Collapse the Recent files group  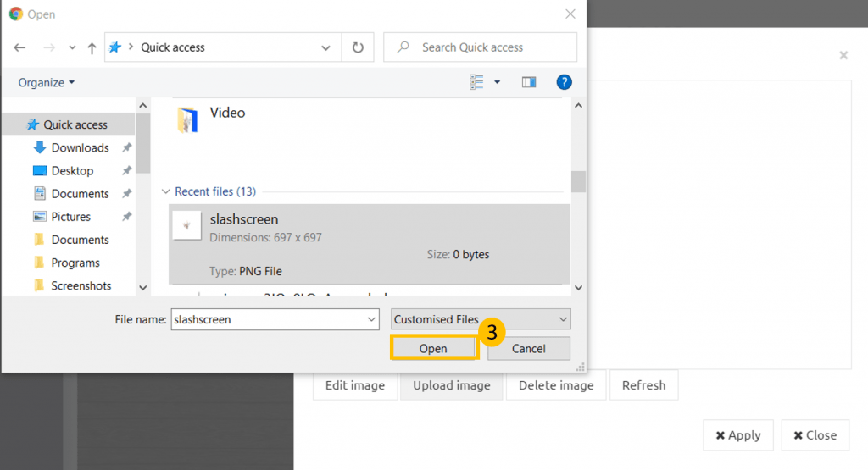(166, 191)
